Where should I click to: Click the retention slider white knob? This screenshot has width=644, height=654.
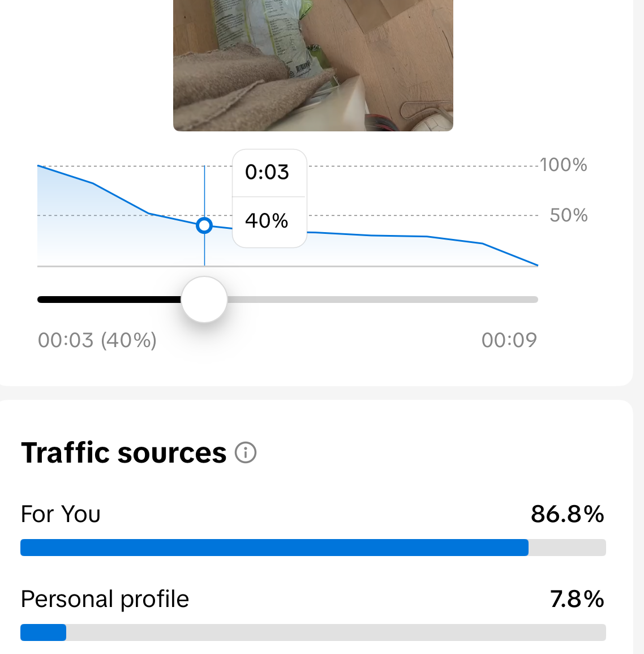click(204, 300)
